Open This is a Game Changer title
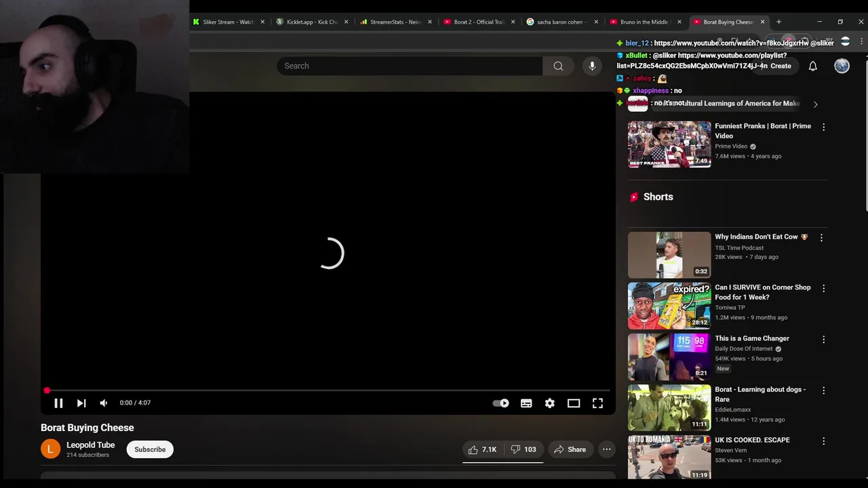 (x=752, y=338)
